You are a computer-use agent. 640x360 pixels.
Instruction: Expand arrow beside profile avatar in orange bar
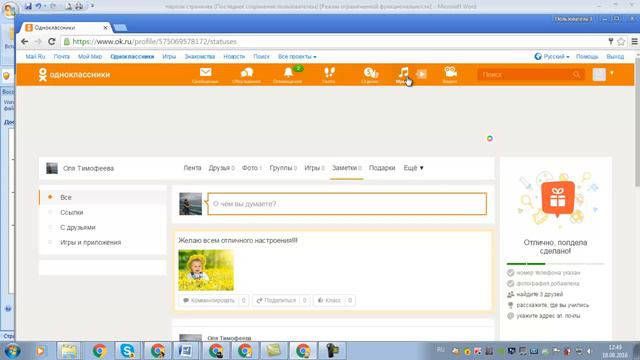coord(612,73)
